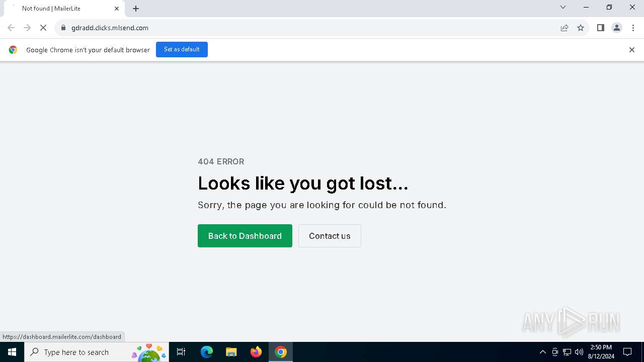This screenshot has height=362, width=644.
Task: Launch Microsoft Edge from taskbar
Action: (207, 352)
